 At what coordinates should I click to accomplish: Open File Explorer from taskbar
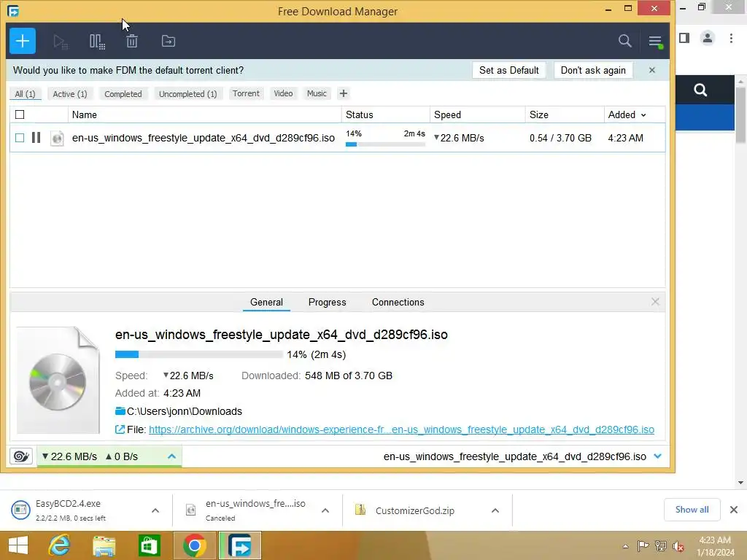pyautogui.click(x=104, y=545)
